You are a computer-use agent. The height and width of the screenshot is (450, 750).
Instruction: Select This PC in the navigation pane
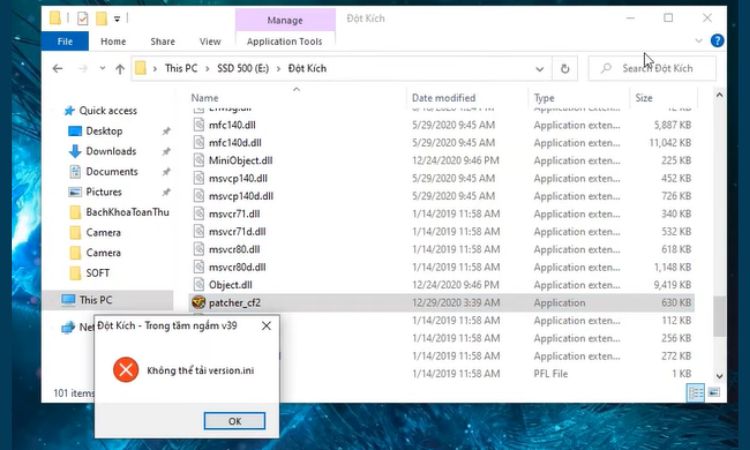pyautogui.click(x=95, y=300)
